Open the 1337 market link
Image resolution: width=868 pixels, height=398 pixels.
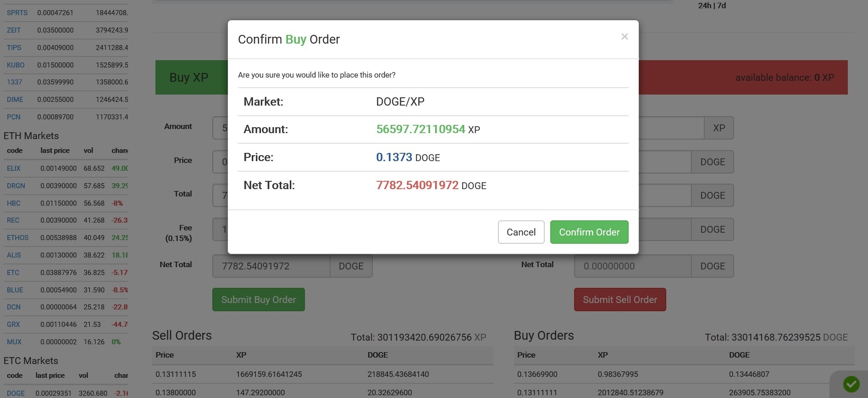tap(14, 82)
